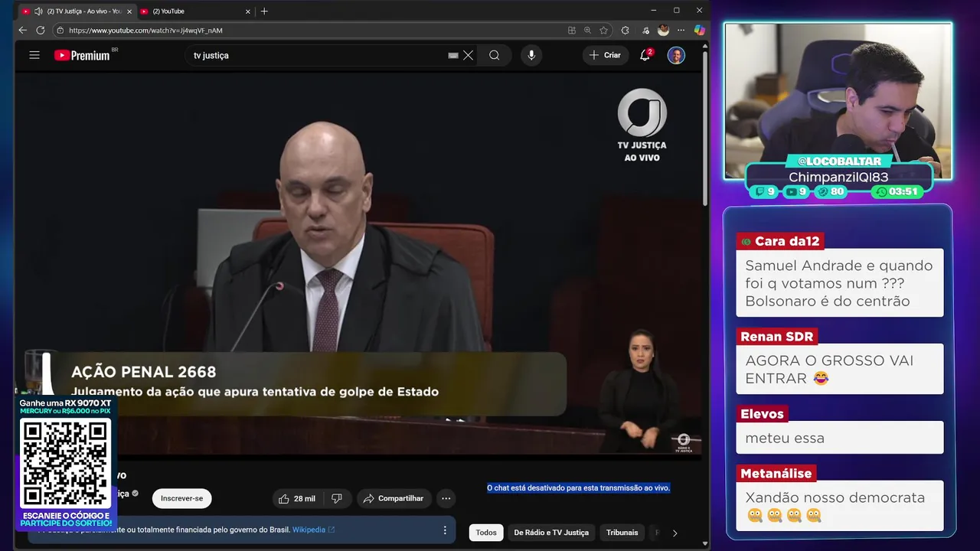980x551 pixels.
Task: Close the second YouTube tab
Action: [x=247, y=11]
